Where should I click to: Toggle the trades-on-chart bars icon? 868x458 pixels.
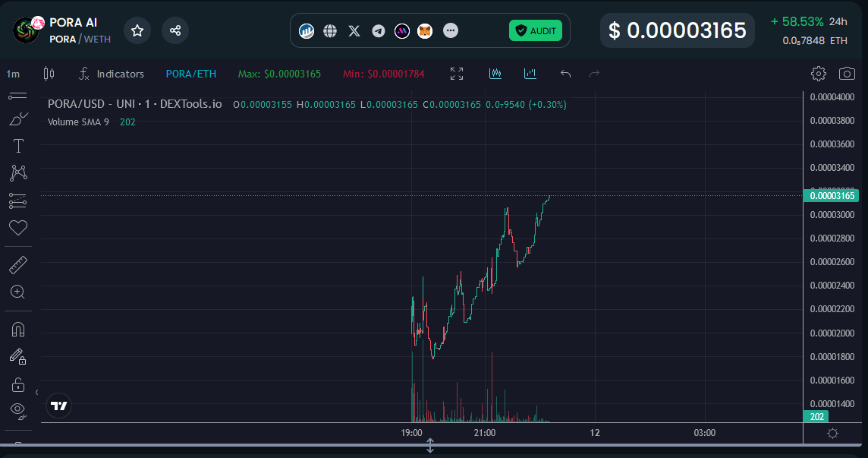pyautogui.click(x=495, y=73)
